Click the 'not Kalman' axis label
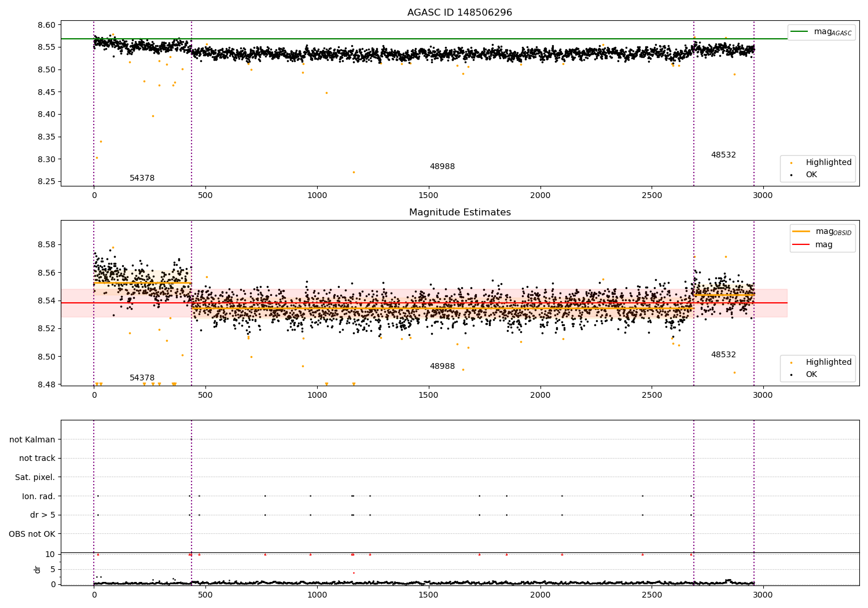This screenshot has height=608, width=868. pyautogui.click(x=32, y=439)
